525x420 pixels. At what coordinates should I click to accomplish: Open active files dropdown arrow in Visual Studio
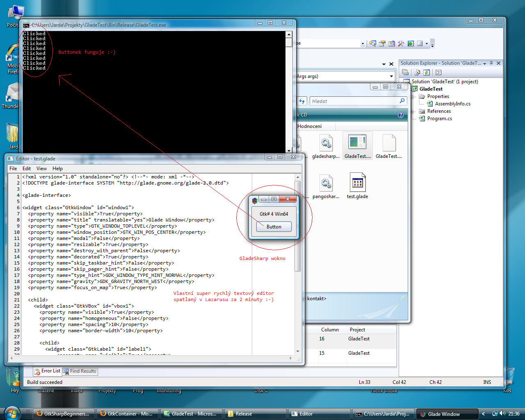384,64
